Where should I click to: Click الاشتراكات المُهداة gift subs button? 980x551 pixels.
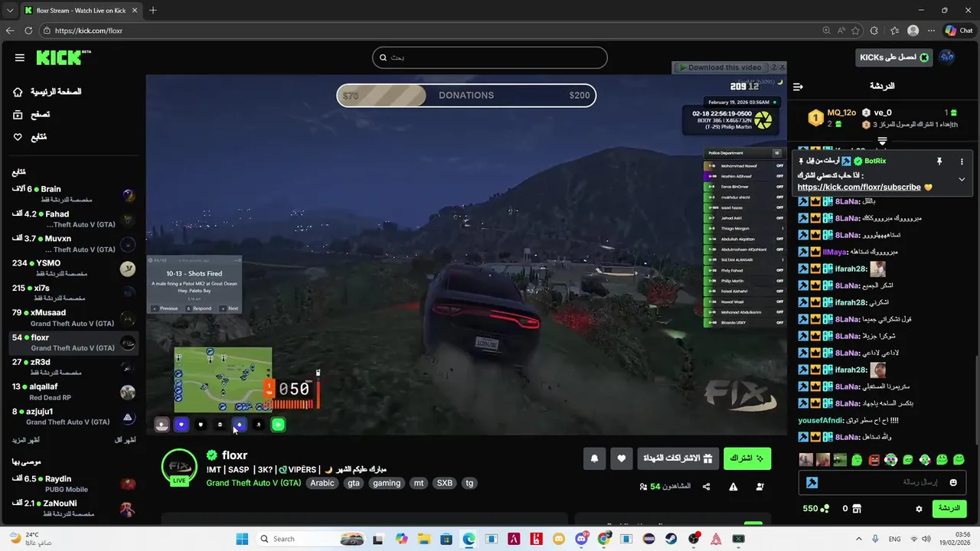coord(678,458)
